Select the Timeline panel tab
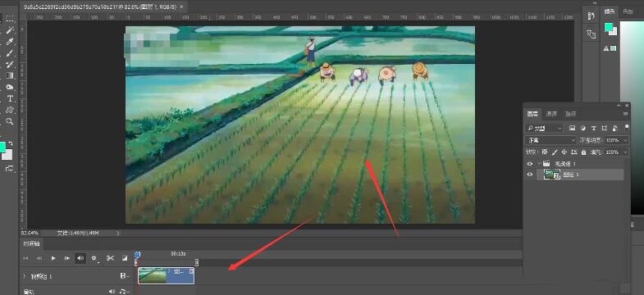 click(32, 243)
